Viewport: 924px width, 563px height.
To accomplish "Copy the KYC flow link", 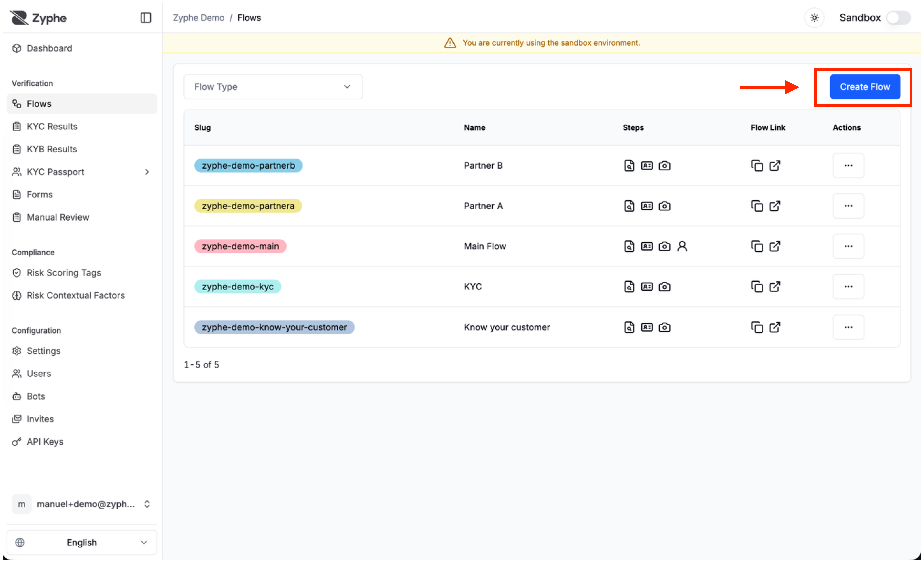I will 757,286.
